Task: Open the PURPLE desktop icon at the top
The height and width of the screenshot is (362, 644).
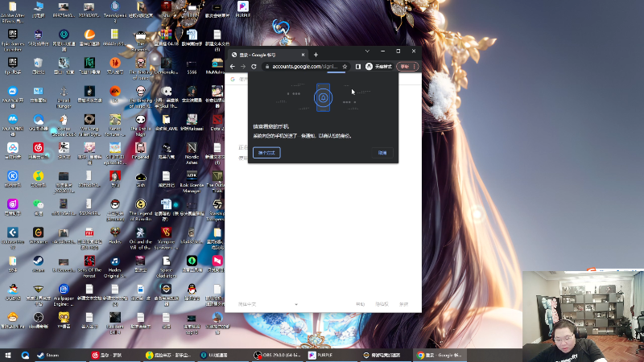Action: tap(243, 9)
